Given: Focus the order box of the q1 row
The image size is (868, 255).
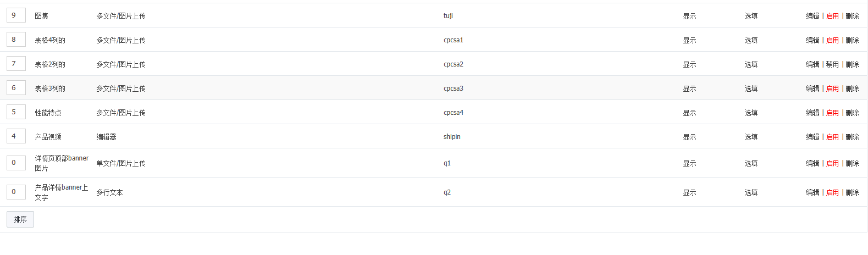Looking at the screenshot, I should coord(16,163).
